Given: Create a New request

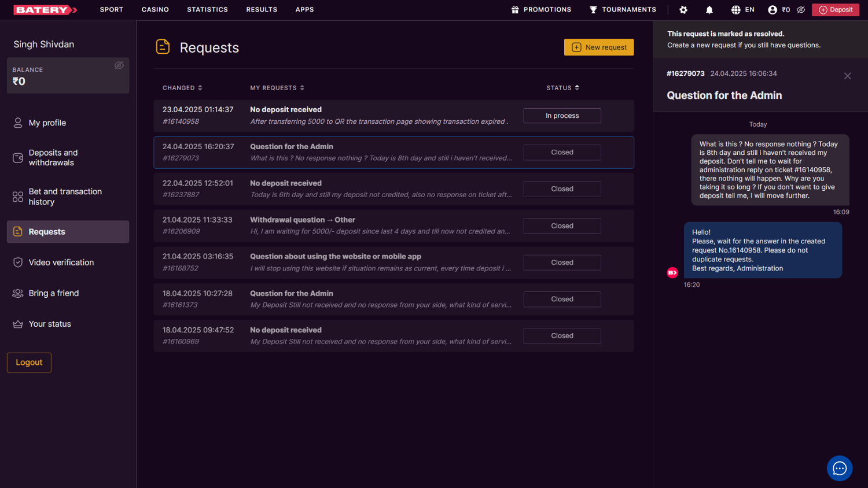Looking at the screenshot, I should [599, 47].
